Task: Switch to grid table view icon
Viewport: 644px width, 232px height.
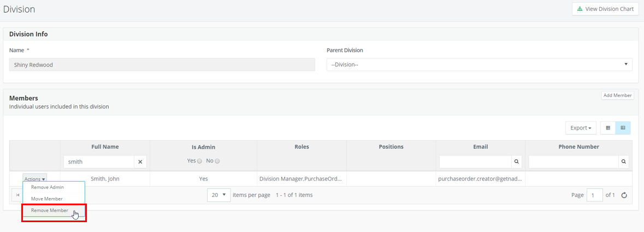Action: [x=623, y=128]
